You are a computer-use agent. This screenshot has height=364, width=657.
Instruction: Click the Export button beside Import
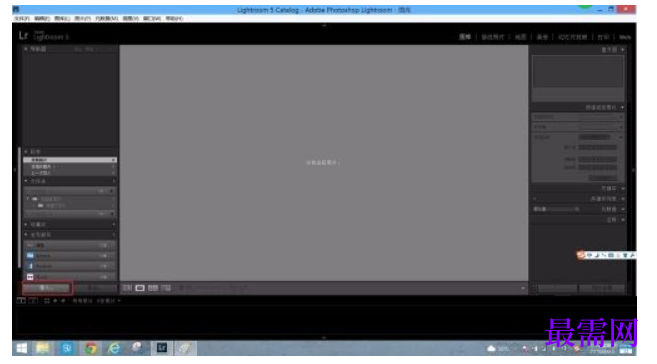click(x=96, y=288)
